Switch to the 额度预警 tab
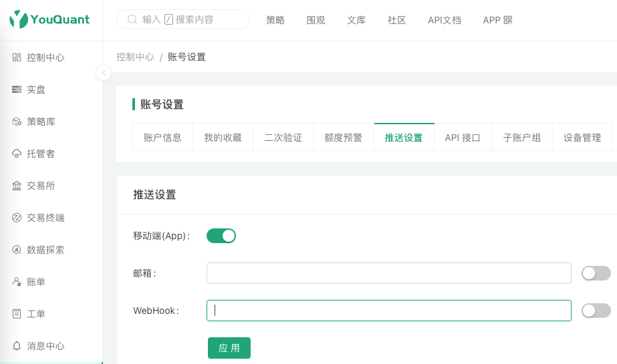This screenshot has height=364, width=617. [x=343, y=138]
